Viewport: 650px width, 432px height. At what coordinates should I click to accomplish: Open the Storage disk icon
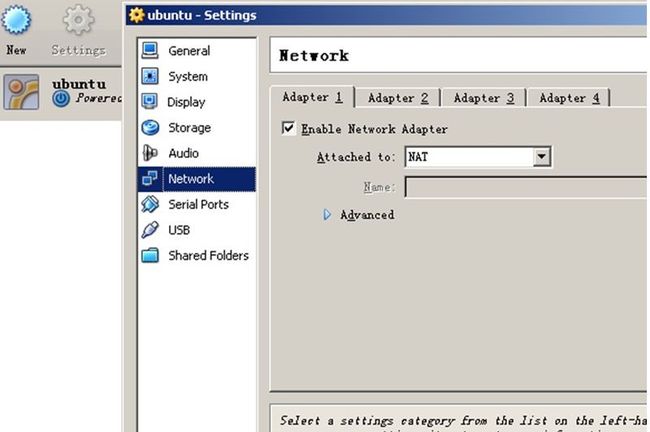150,128
